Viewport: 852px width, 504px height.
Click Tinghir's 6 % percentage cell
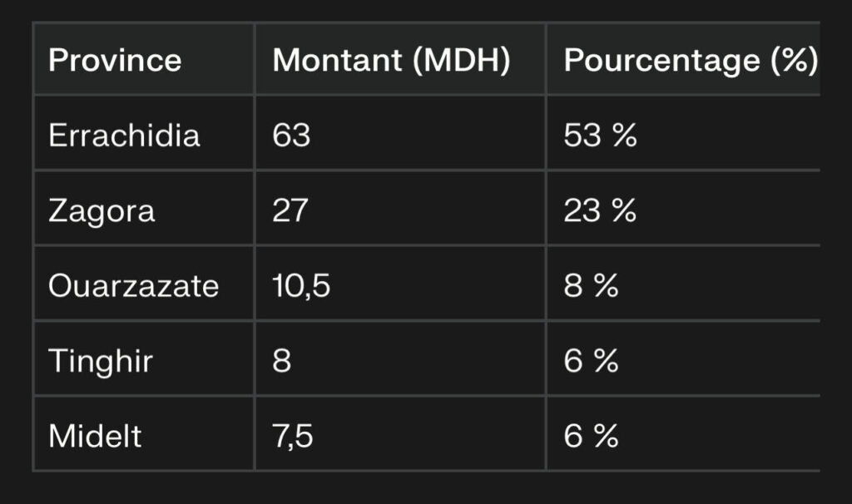click(x=591, y=362)
